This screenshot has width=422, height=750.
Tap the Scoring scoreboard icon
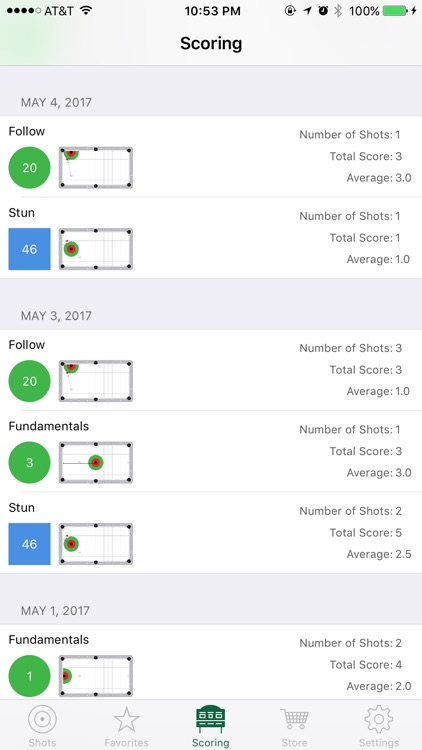[x=211, y=719]
